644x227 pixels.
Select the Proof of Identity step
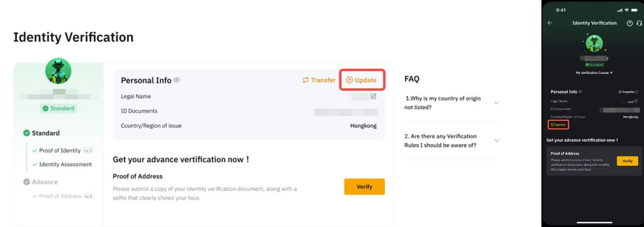(59, 150)
